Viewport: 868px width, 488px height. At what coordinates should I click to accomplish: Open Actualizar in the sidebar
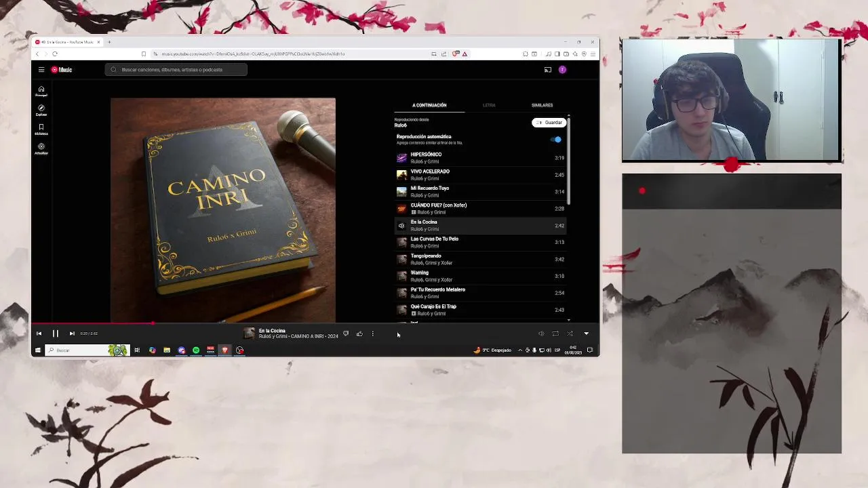41,148
